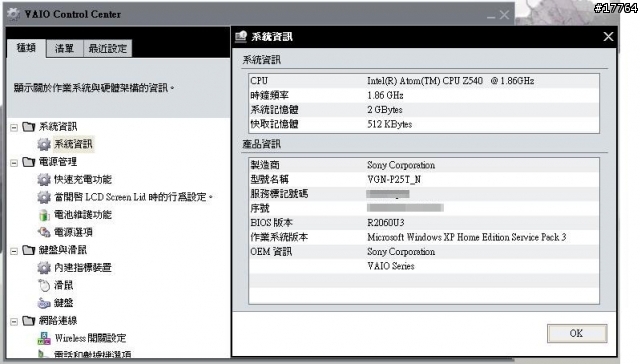Click OK in the 系統資訊 dialog
Screen dimensions: 640x364
(x=577, y=333)
